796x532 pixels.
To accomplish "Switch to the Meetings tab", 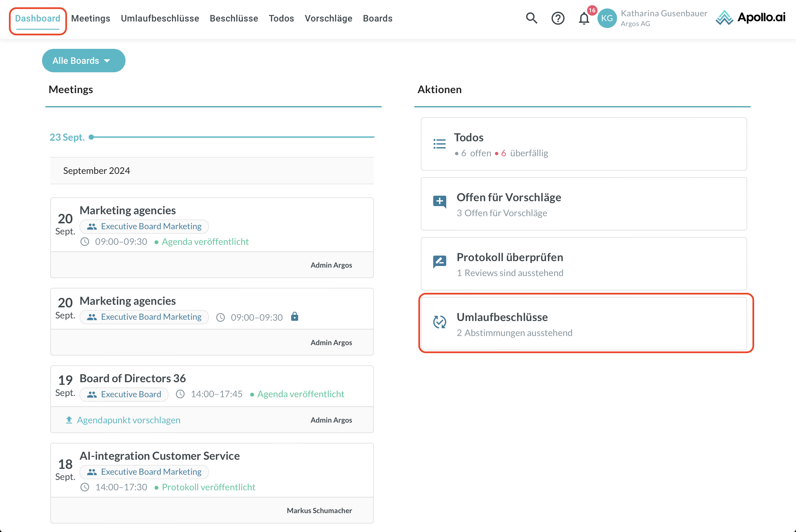I will [x=91, y=18].
